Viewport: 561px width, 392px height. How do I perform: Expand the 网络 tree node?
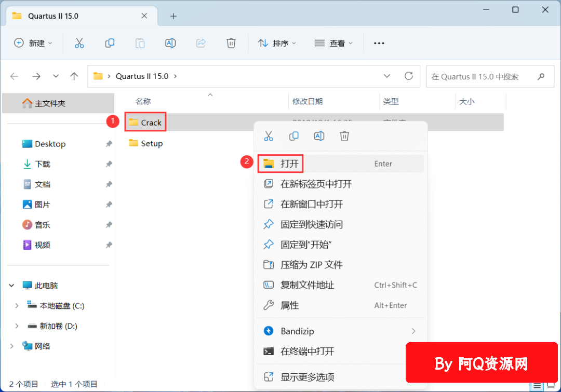[x=11, y=346]
